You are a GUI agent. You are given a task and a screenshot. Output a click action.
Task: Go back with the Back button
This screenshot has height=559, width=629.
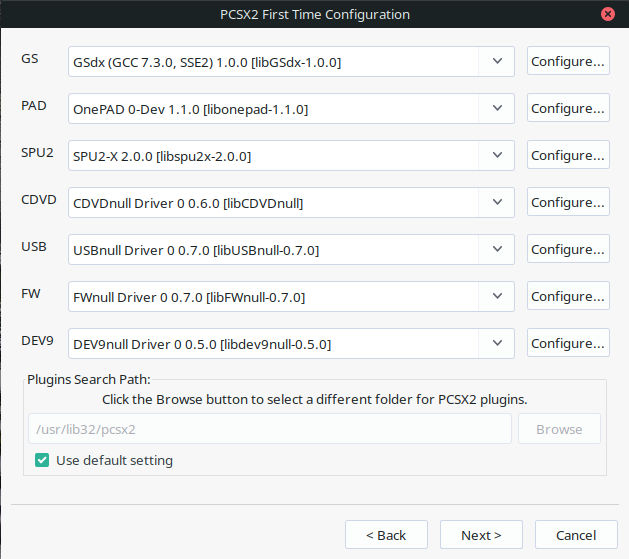tap(386, 535)
